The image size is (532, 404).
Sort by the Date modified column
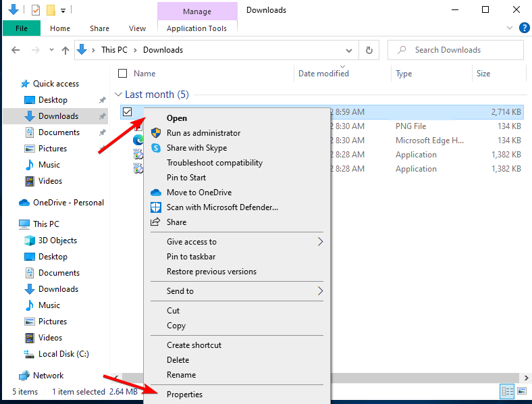point(323,74)
